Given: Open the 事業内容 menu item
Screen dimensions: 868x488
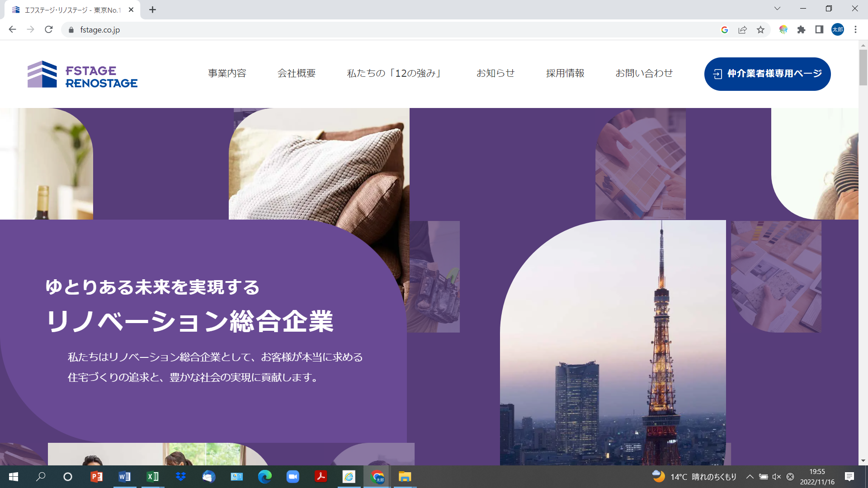Looking at the screenshot, I should point(227,73).
